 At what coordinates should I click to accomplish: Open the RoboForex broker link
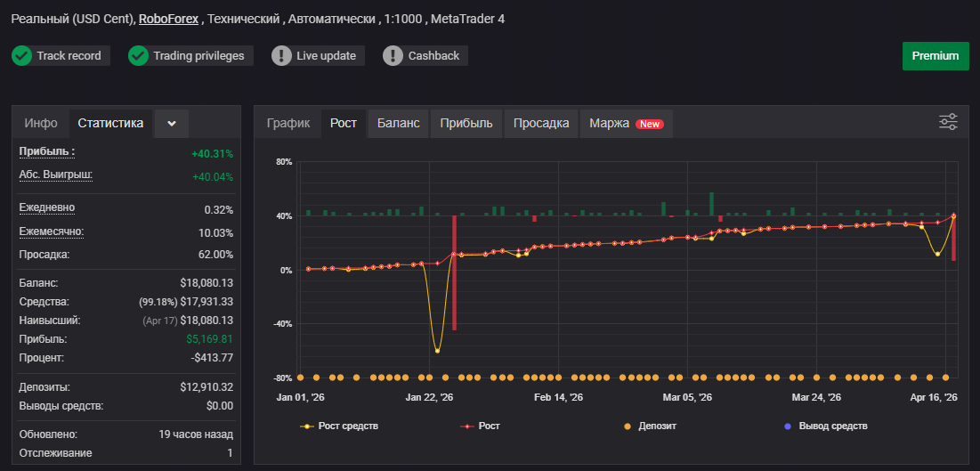pos(169,20)
